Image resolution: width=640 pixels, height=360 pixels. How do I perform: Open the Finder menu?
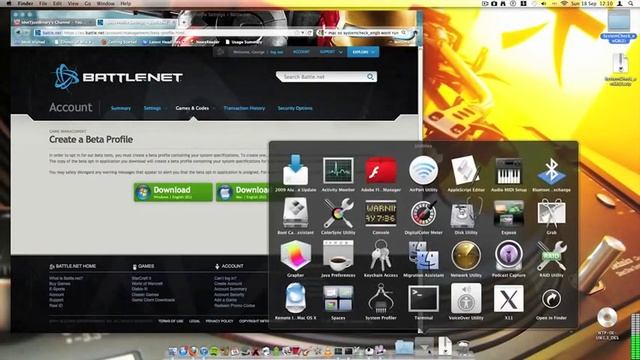(x=25, y=3)
